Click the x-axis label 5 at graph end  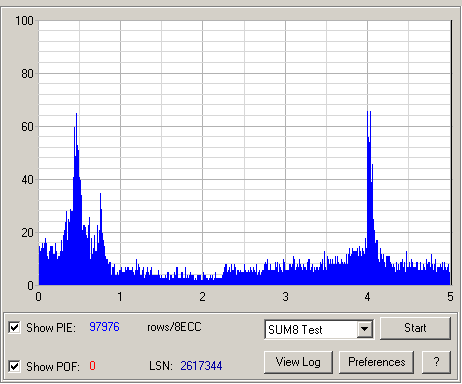[x=450, y=297]
